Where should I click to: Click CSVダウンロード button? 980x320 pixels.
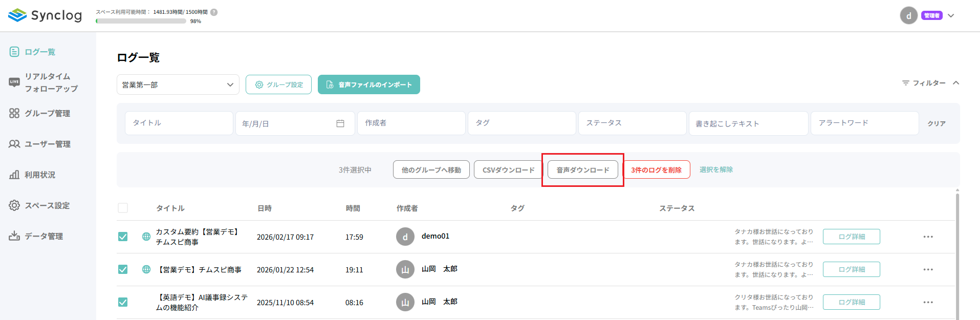tap(509, 170)
